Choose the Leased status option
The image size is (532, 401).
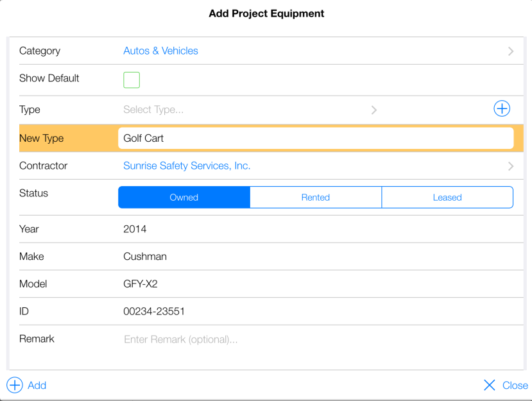(x=447, y=198)
